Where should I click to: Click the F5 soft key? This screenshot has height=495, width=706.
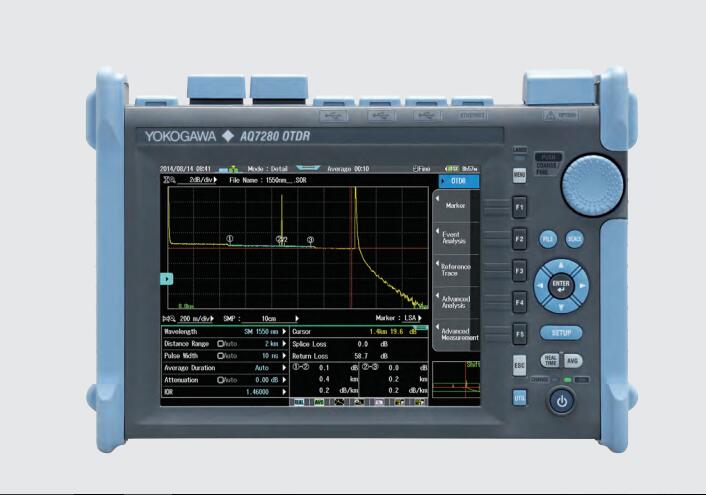(519, 334)
